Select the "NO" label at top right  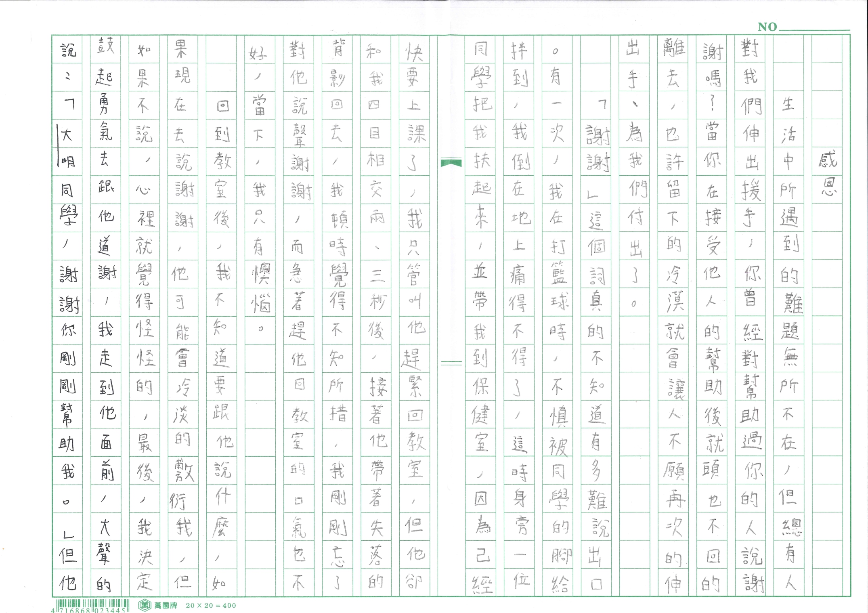pos(767,27)
